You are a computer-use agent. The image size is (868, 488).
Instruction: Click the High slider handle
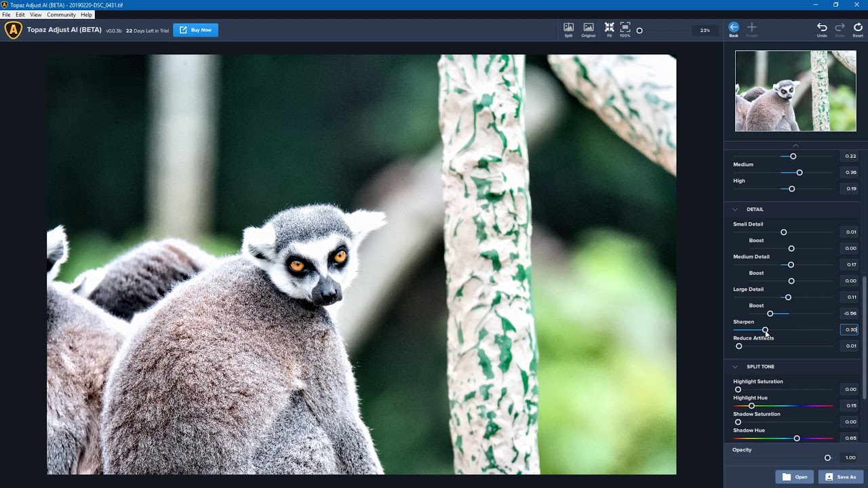point(791,189)
